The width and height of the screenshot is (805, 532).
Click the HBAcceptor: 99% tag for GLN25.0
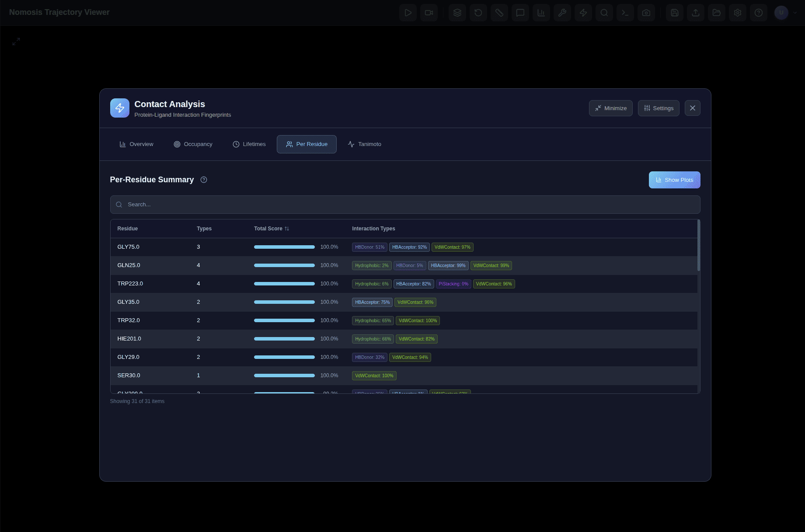coord(448,265)
